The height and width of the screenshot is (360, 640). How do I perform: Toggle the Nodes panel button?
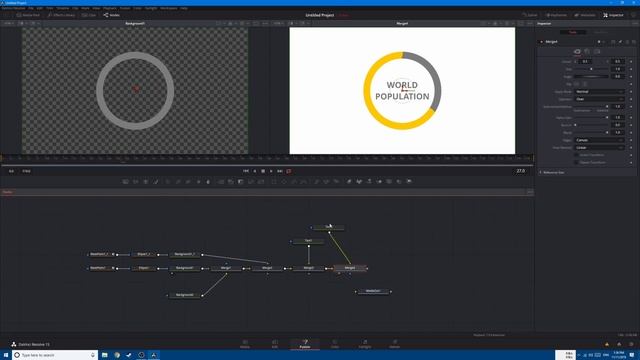pos(111,15)
